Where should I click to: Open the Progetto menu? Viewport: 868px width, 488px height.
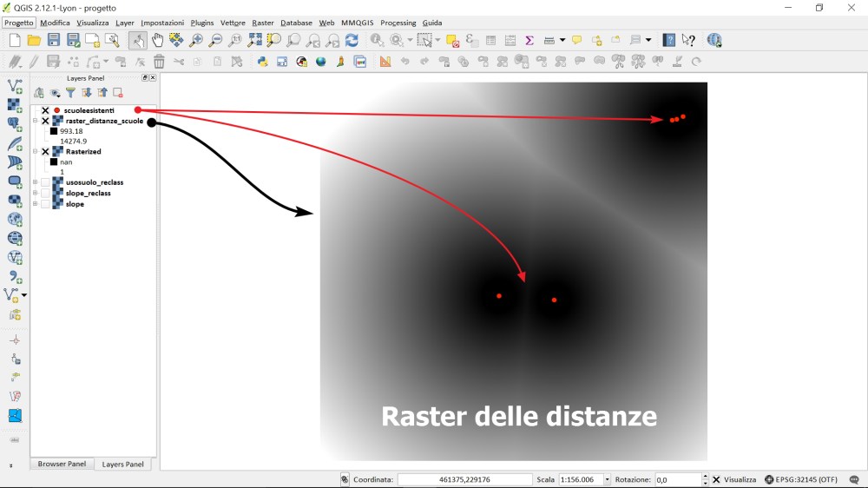point(19,23)
